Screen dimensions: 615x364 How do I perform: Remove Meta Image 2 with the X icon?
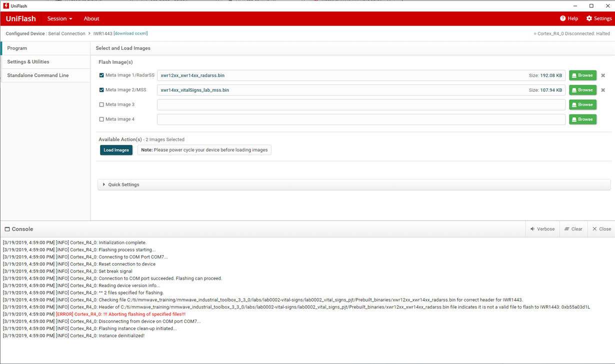pos(603,90)
